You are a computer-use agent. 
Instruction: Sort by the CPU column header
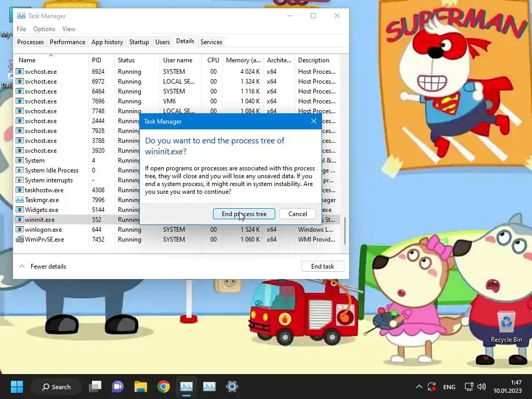click(212, 60)
